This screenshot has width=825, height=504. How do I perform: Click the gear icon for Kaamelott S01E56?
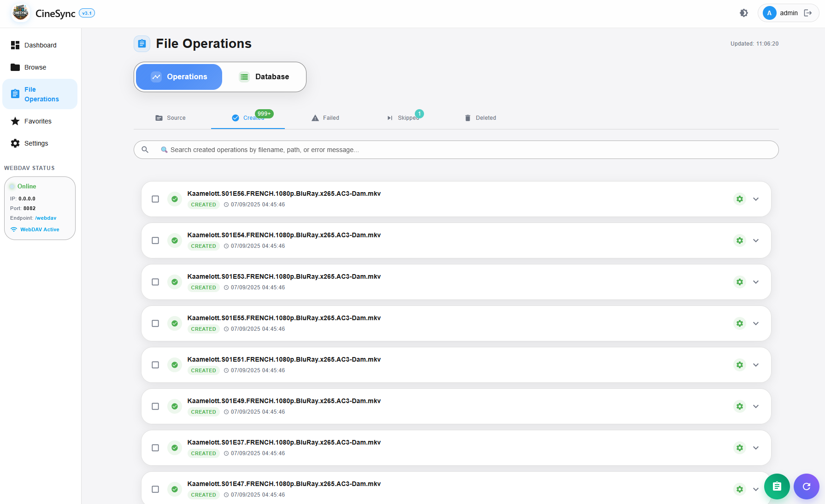click(739, 199)
